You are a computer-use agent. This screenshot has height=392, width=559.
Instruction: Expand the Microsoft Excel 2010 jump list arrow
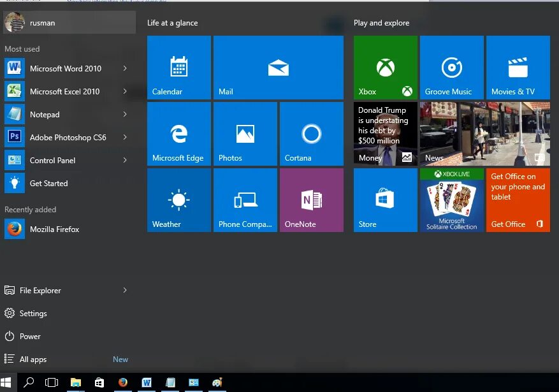[125, 91]
